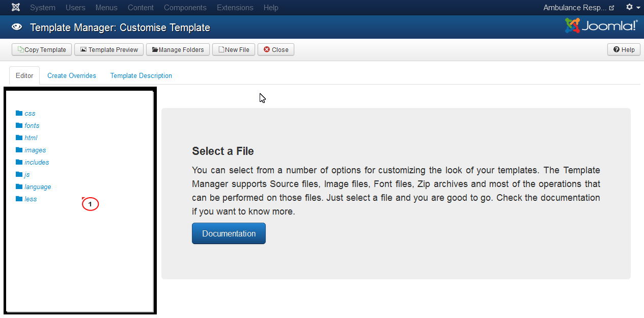The width and height of the screenshot is (644, 318).
Task: Click the fonts folder icon
Action: pyautogui.click(x=19, y=125)
